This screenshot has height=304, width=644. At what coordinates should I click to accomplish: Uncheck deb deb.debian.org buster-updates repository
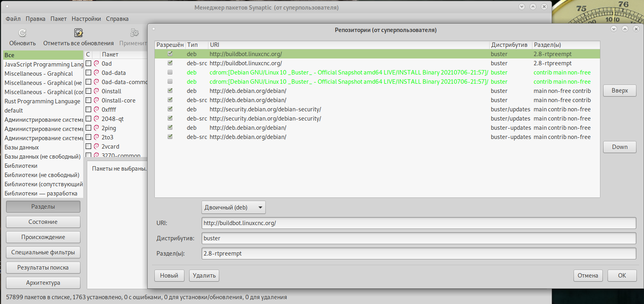point(170,127)
